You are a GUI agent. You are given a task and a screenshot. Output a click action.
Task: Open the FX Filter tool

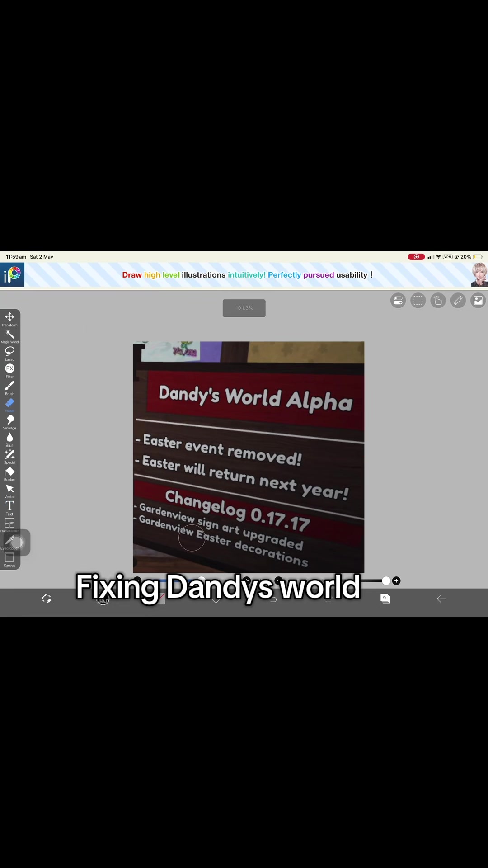9,370
